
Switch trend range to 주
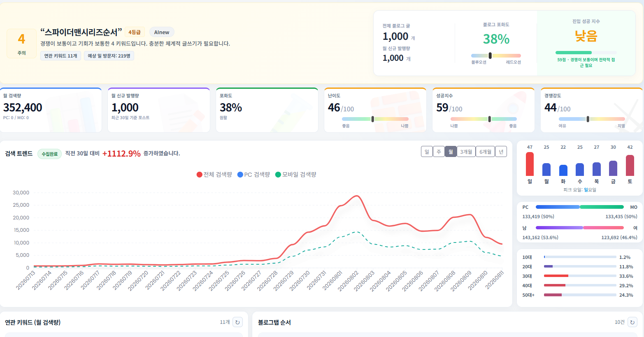coord(439,152)
